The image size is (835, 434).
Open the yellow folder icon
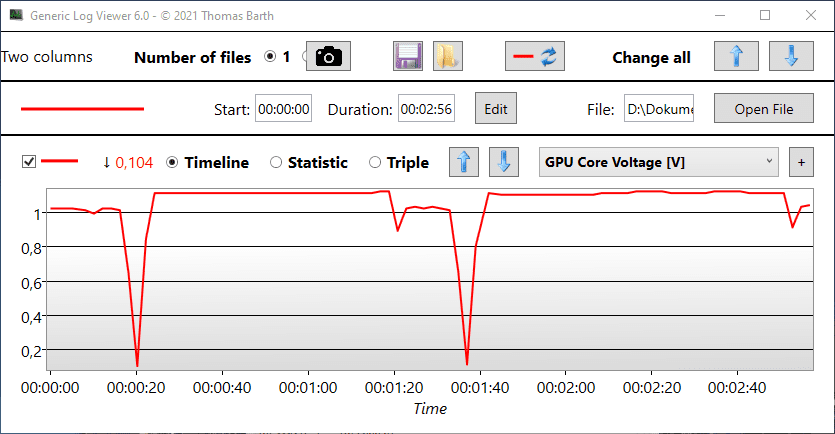pyautogui.click(x=447, y=56)
